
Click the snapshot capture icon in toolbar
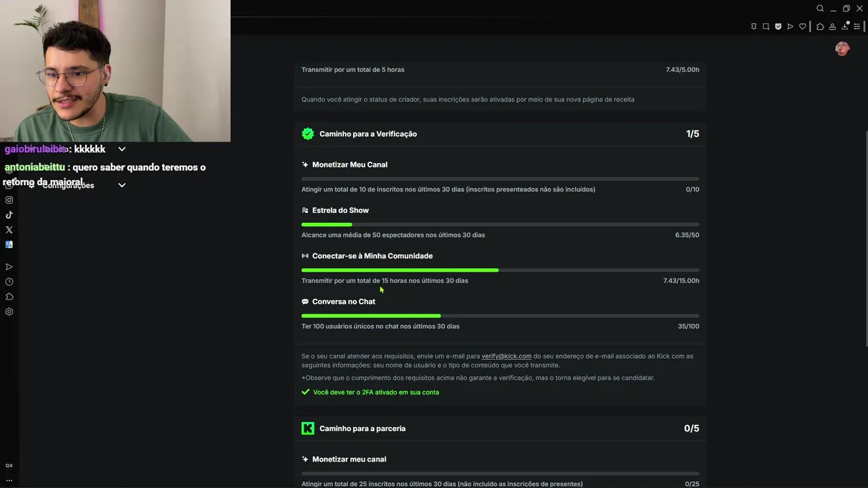point(766,26)
